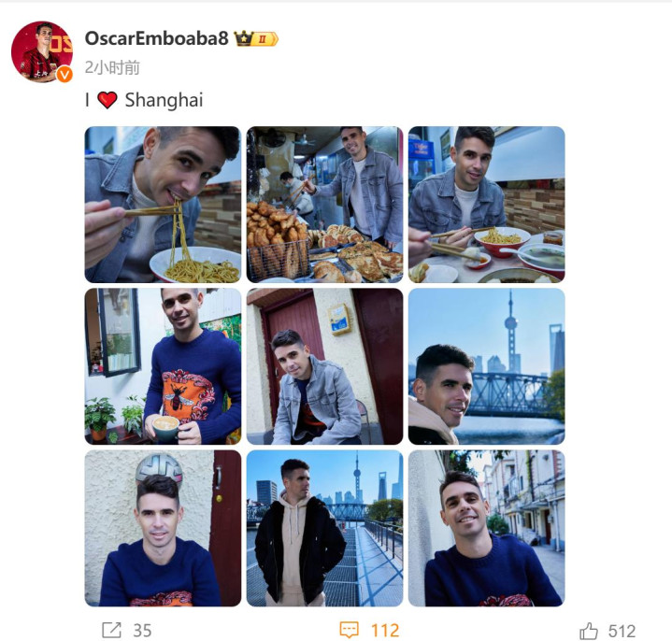The image size is (672, 641).
Task: Click the orange verified V badge
Action: pyautogui.click(x=64, y=75)
